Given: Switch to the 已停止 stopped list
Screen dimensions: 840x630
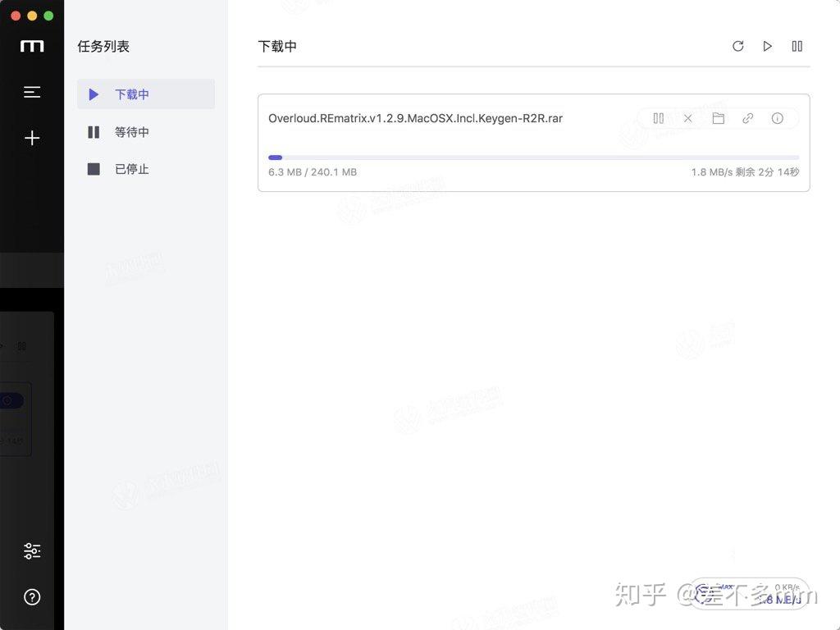Looking at the screenshot, I should (132, 169).
